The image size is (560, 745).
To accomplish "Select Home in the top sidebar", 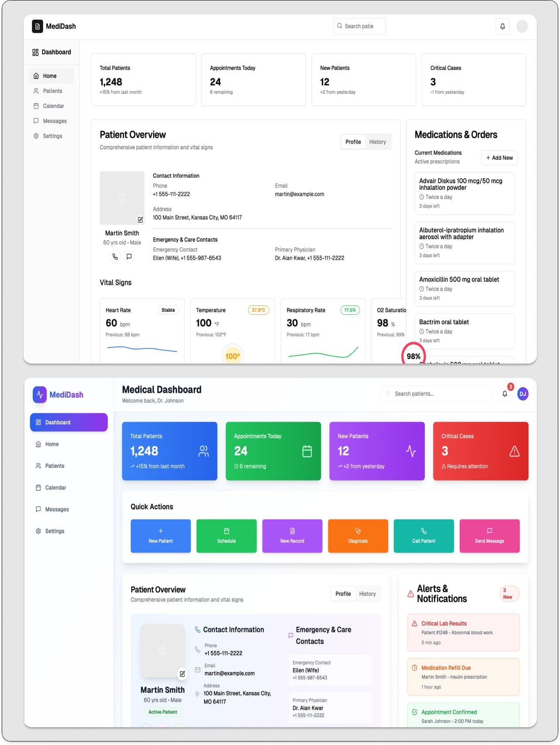I will coord(51,76).
